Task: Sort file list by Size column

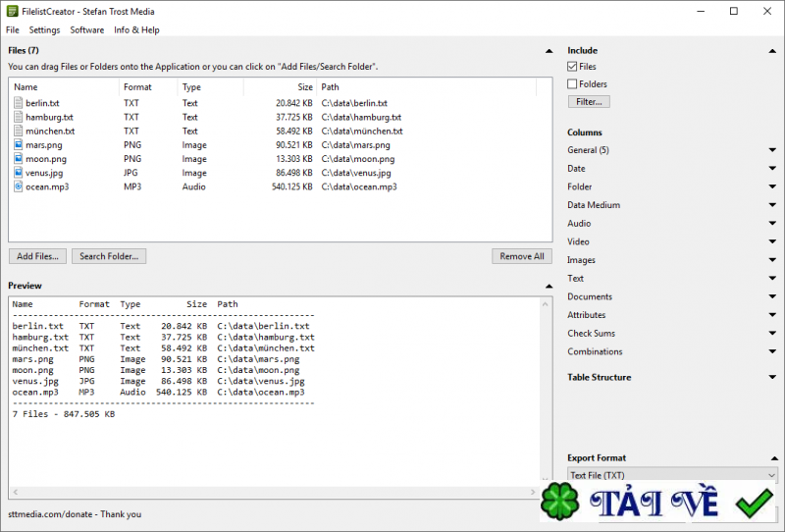Action: [280, 86]
